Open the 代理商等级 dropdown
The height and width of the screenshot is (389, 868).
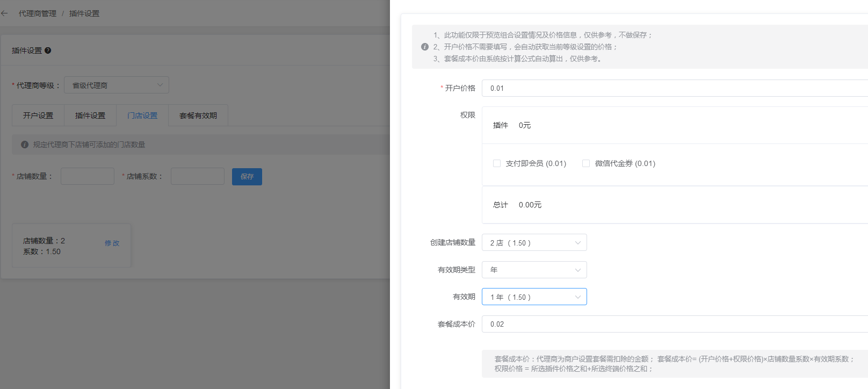116,85
